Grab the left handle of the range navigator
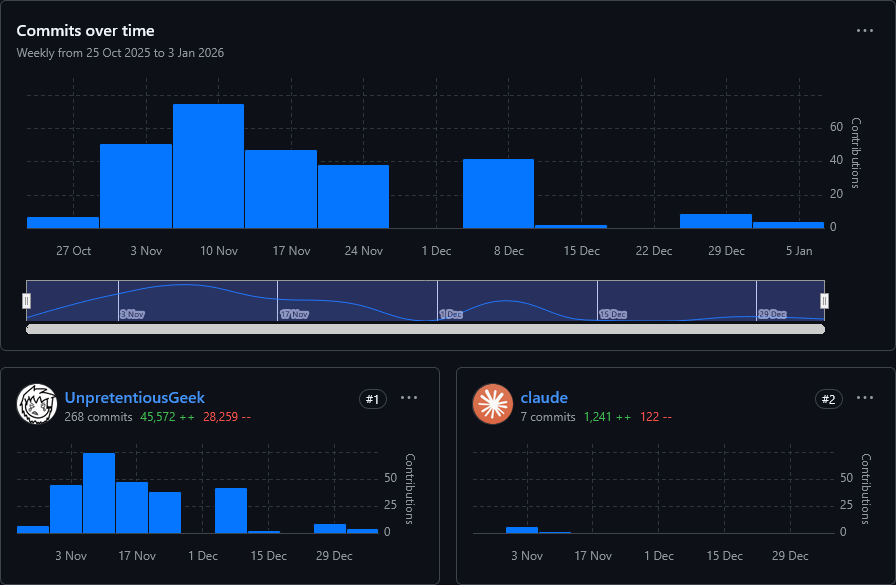The width and height of the screenshot is (896, 585). (x=27, y=300)
